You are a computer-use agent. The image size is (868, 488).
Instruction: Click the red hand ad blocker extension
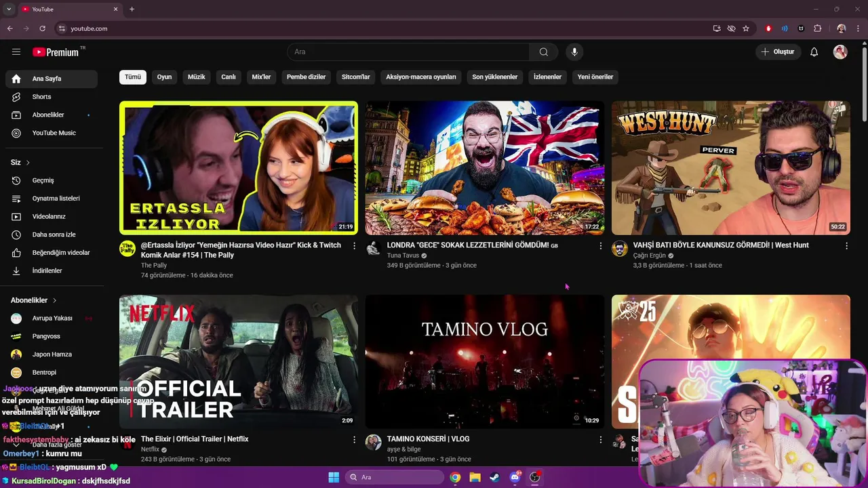click(x=768, y=28)
